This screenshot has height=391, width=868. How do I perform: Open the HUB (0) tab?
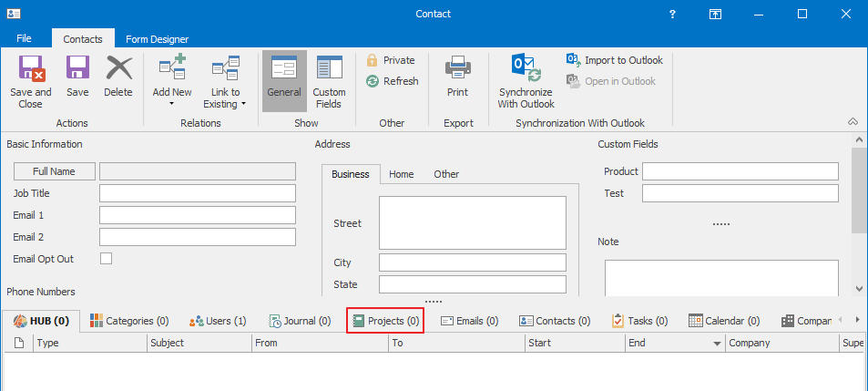(x=41, y=321)
